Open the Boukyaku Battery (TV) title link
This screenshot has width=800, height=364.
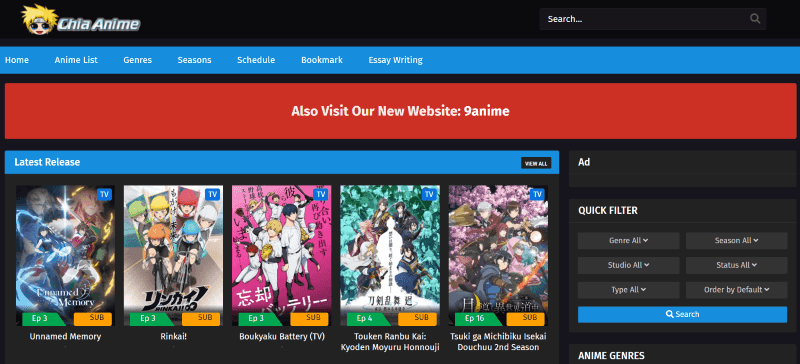(x=282, y=336)
